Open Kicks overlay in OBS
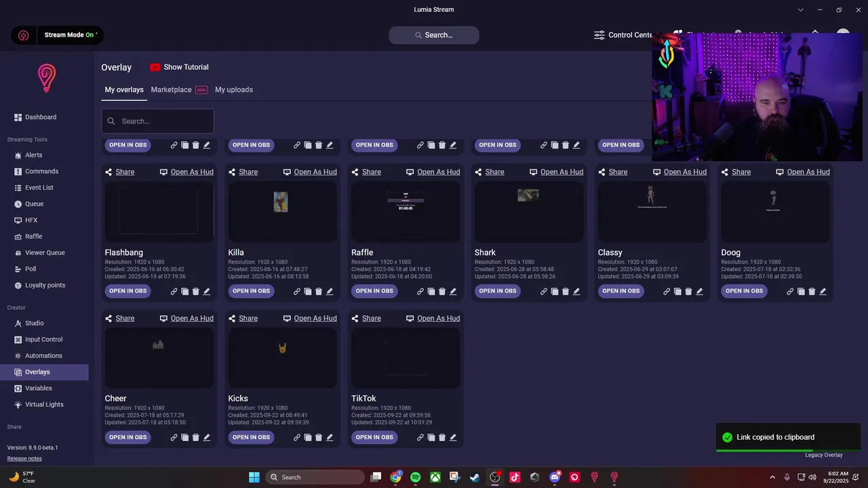The width and height of the screenshot is (868, 488). tap(251, 438)
